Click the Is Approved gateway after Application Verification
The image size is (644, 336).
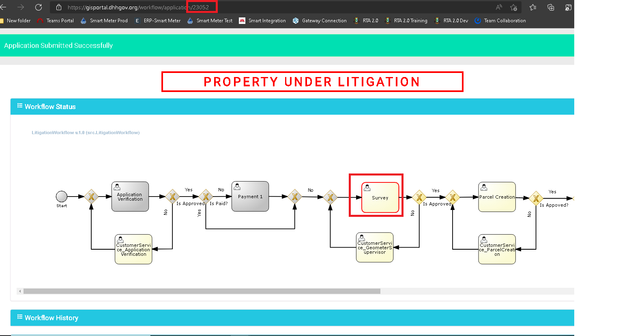click(172, 197)
